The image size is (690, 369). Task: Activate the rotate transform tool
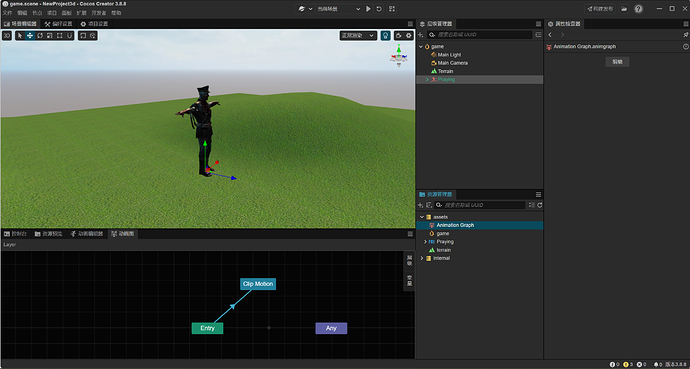pyautogui.click(x=40, y=36)
